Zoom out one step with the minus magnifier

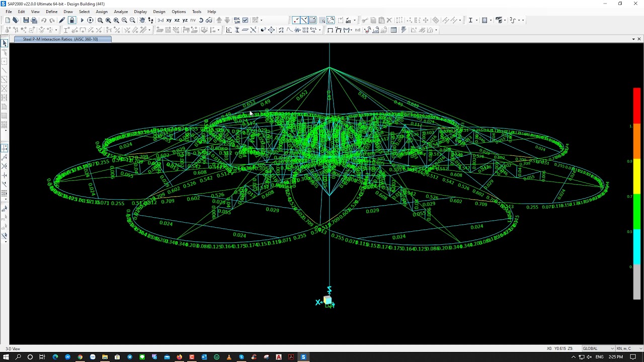(132, 20)
